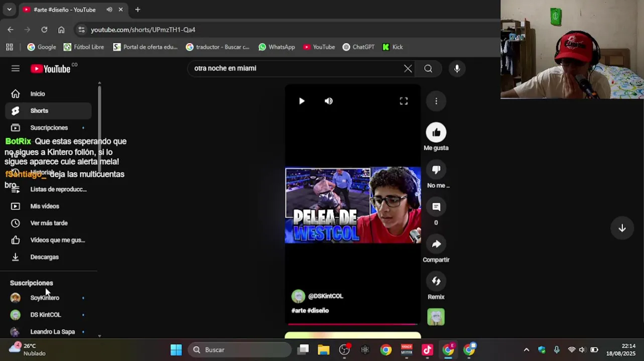644x361 pixels.
Task: Show hidden system tray icons
Action: [x=526, y=350]
